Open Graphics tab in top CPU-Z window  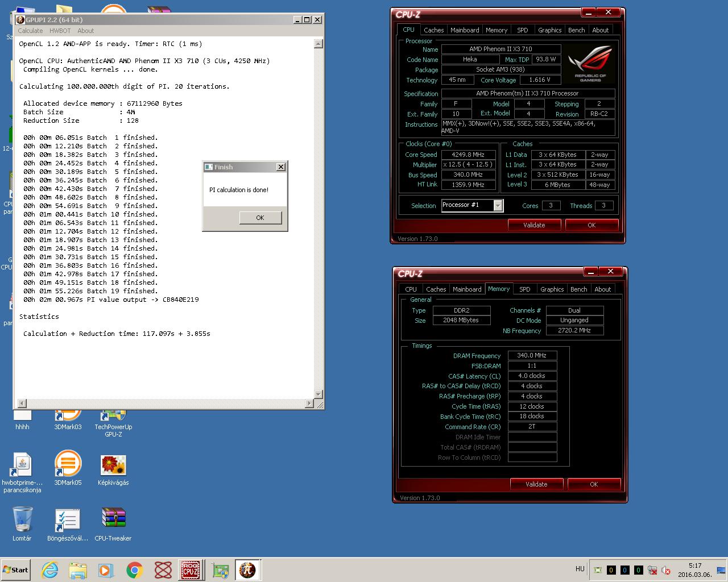click(x=549, y=30)
